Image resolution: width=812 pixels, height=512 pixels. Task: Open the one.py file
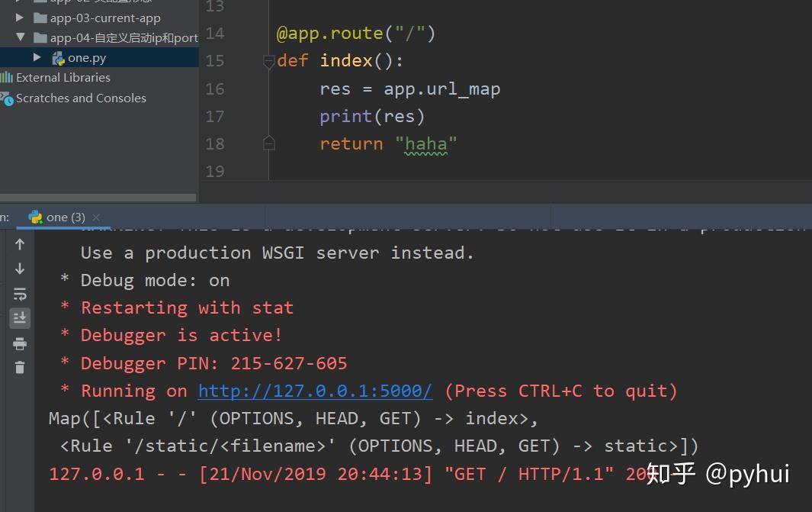pos(87,58)
